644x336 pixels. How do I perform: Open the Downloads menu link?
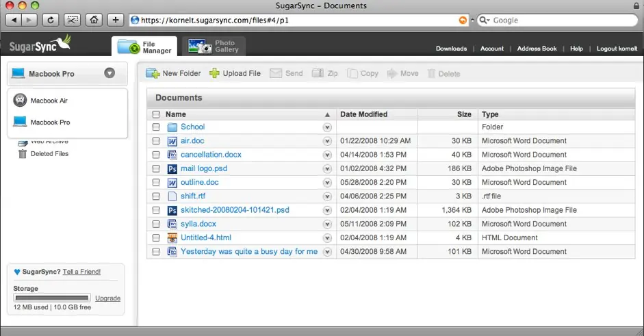click(x=452, y=49)
